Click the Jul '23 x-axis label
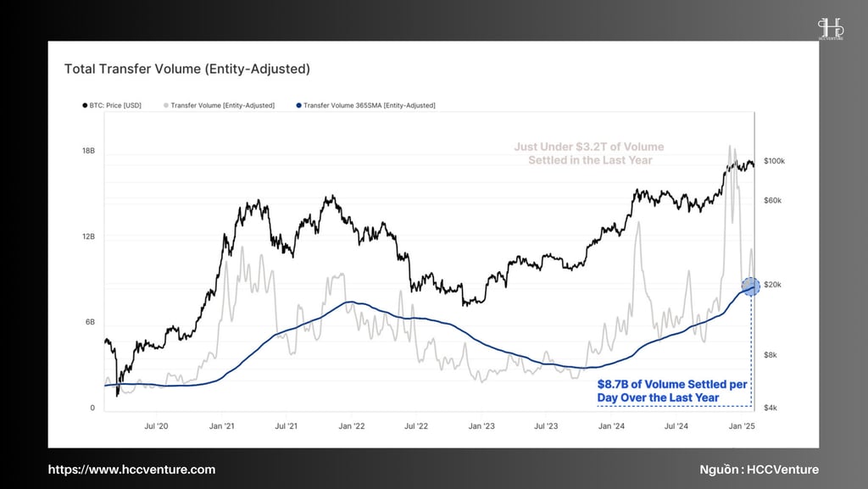Viewport: 868px width, 489px height. [x=546, y=426]
